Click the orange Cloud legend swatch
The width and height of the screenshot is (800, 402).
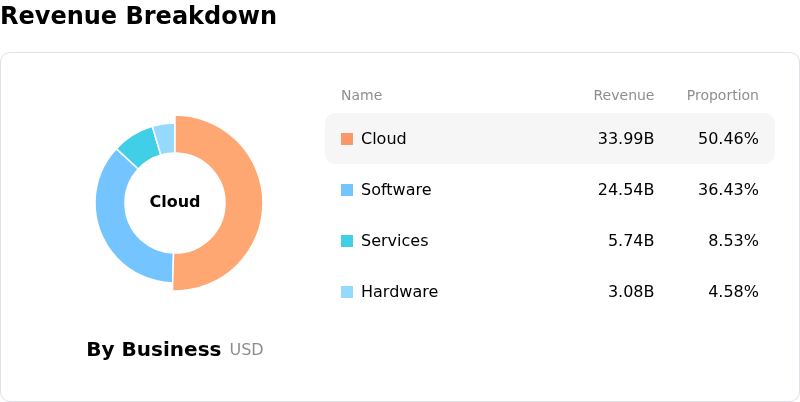point(347,139)
